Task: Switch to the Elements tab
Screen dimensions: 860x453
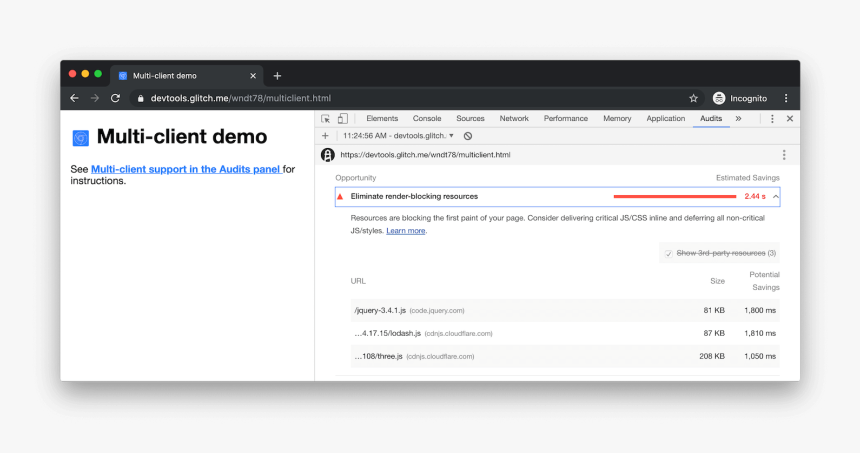Action: (x=382, y=118)
